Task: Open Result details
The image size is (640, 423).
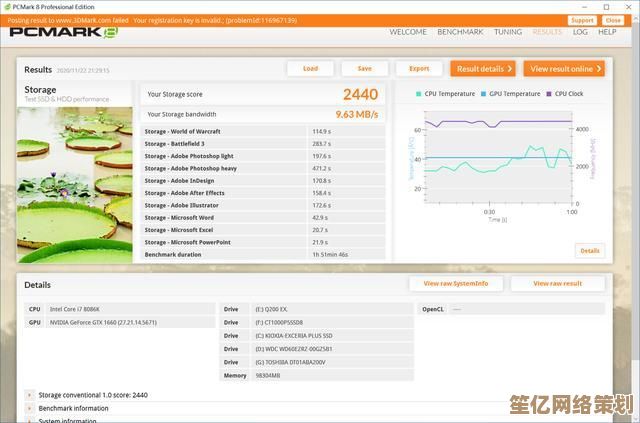Action: click(483, 69)
